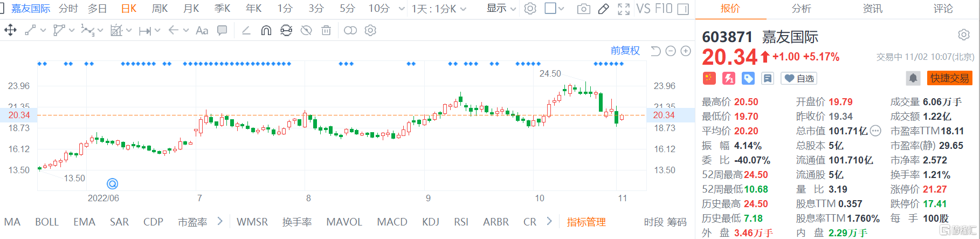The image size is (980, 239).
Task: Click 前复权 adjustment link
Action: (x=625, y=51)
